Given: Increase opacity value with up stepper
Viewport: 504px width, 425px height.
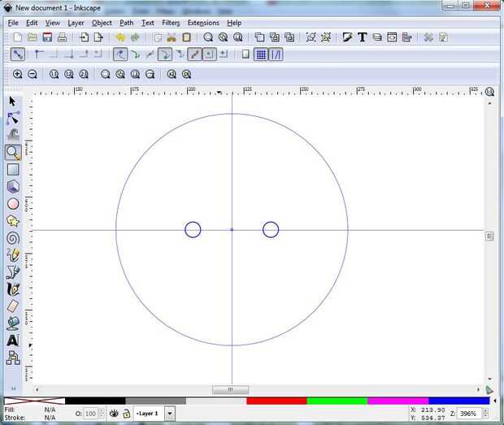Looking at the screenshot, I should (x=101, y=411).
